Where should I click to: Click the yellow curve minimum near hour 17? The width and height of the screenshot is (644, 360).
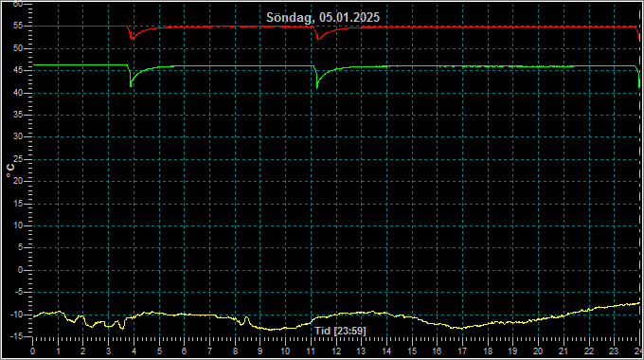[x=462, y=328]
